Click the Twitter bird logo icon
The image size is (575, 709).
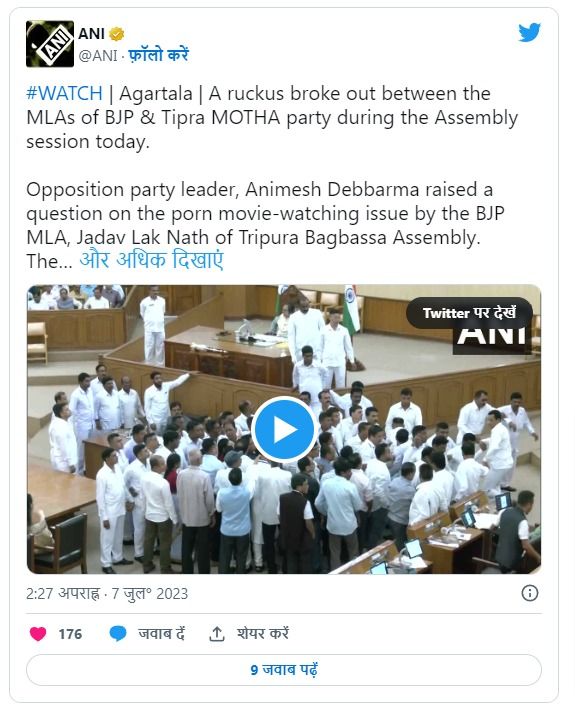[x=529, y=32]
